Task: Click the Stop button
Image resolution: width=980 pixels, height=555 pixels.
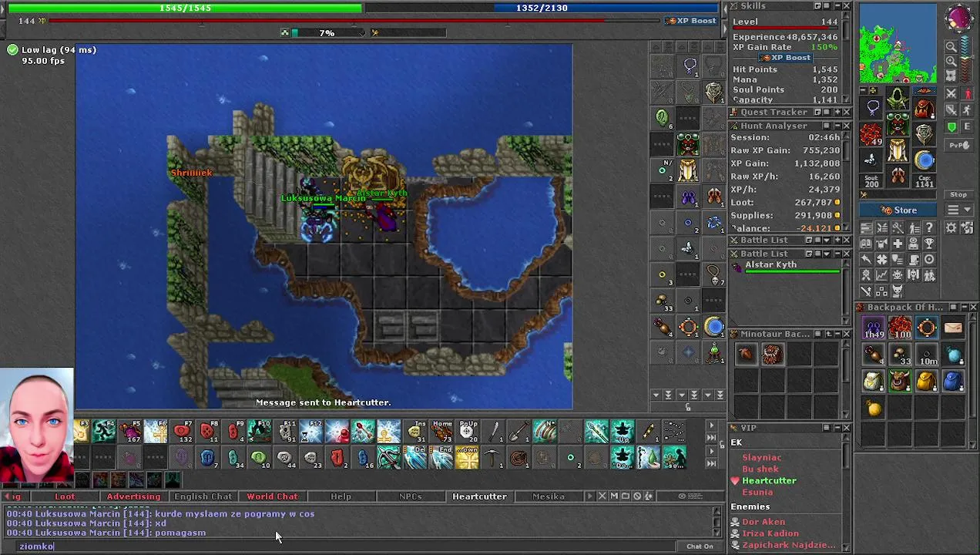Action: coord(958,195)
